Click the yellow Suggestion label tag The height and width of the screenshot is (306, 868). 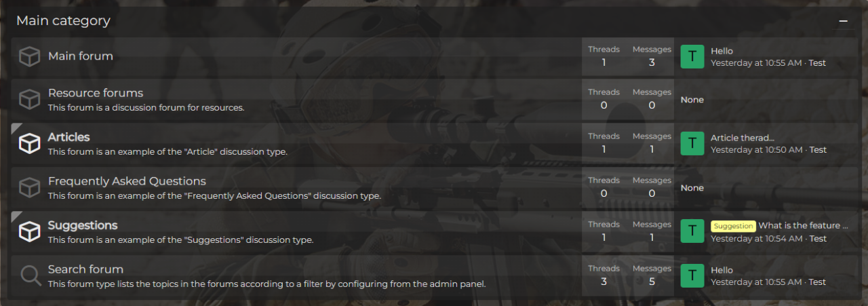pyautogui.click(x=733, y=226)
